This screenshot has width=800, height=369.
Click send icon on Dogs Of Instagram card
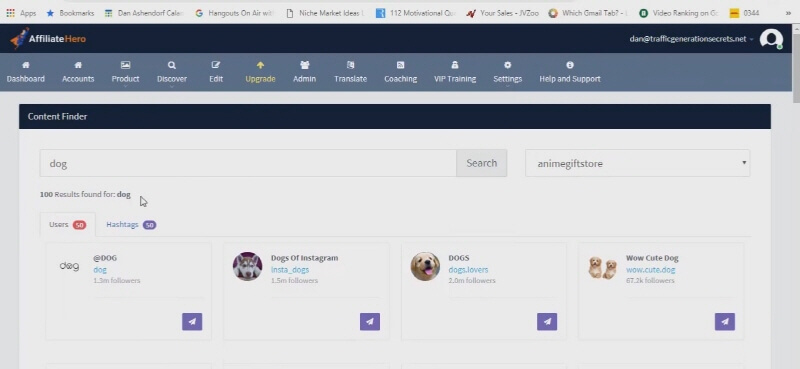[370, 322]
